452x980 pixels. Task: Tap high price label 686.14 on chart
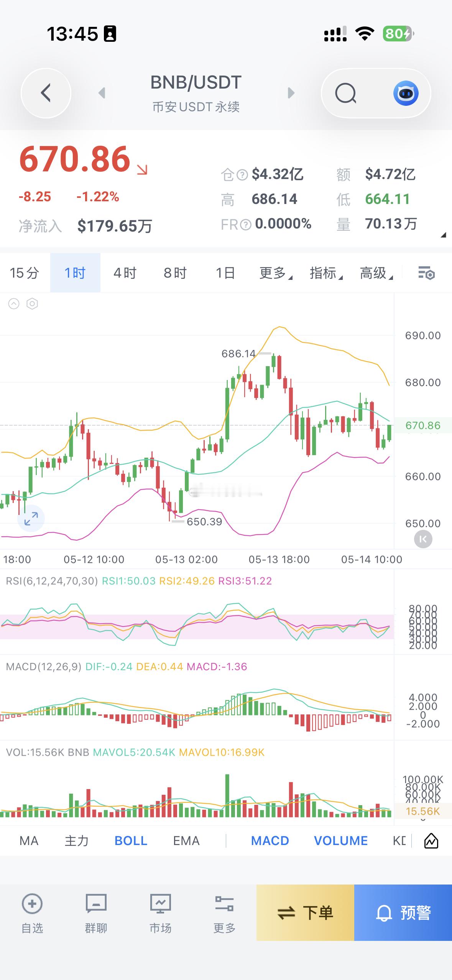[238, 354]
